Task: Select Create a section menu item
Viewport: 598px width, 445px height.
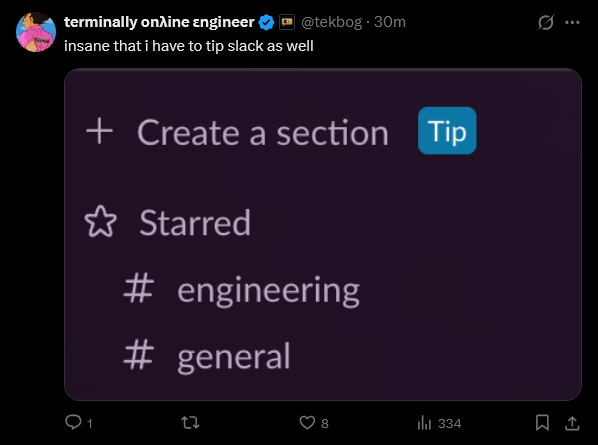Action: tap(263, 132)
